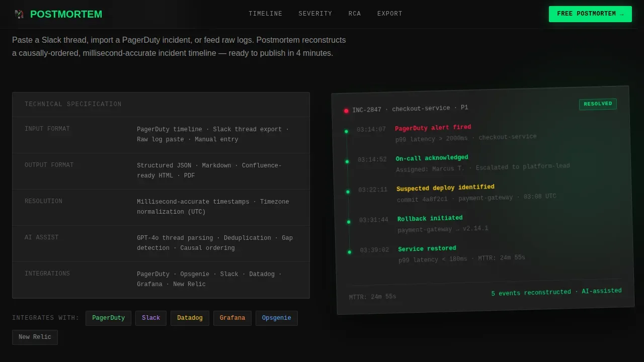The width and height of the screenshot is (644, 362).
Task: Click the Free Postmortem button
Action: [590, 14]
